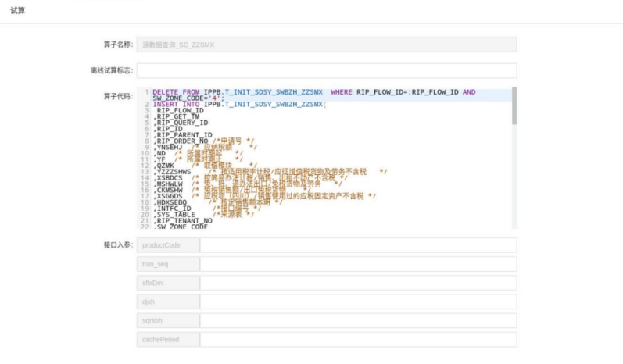Click the 试算 page title

(x=17, y=11)
